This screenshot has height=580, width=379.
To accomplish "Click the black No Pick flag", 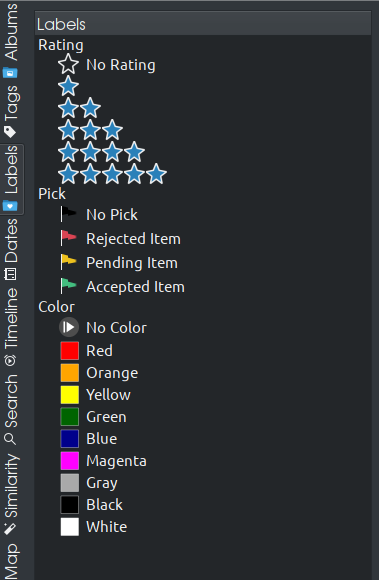I will 68,214.
